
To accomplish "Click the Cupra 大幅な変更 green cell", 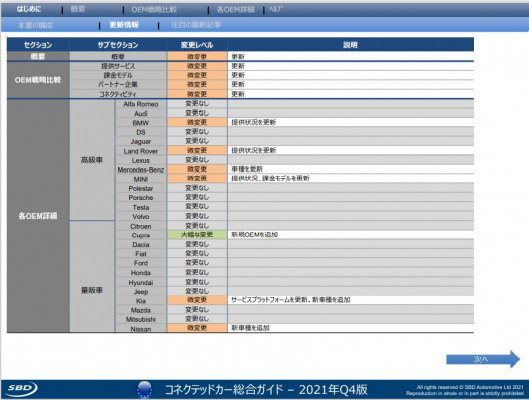I will coord(197,234).
